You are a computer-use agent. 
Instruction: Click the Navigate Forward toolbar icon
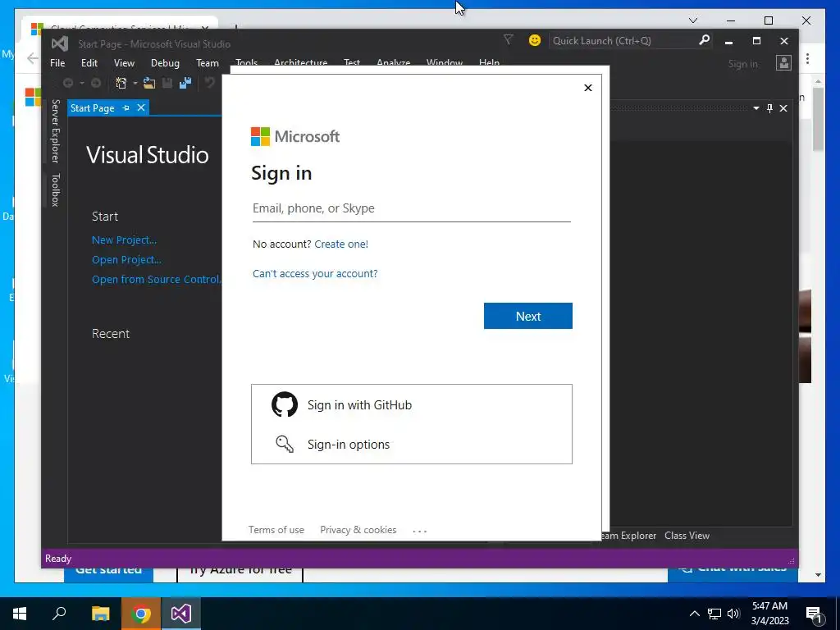point(96,83)
